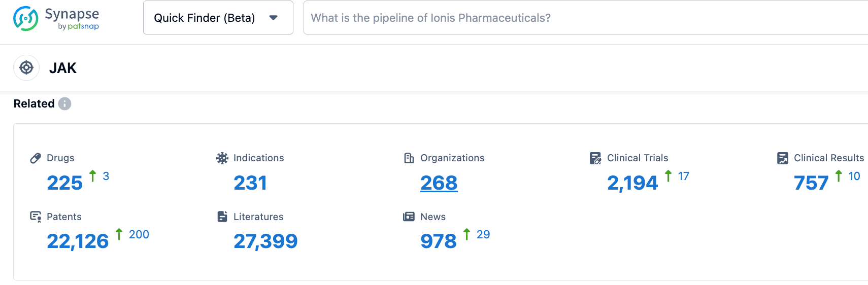Click the Indications virus icon

[222, 158]
